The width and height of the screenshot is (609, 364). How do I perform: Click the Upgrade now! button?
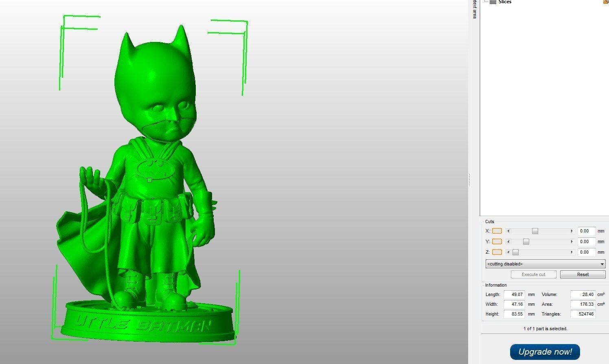545,352
